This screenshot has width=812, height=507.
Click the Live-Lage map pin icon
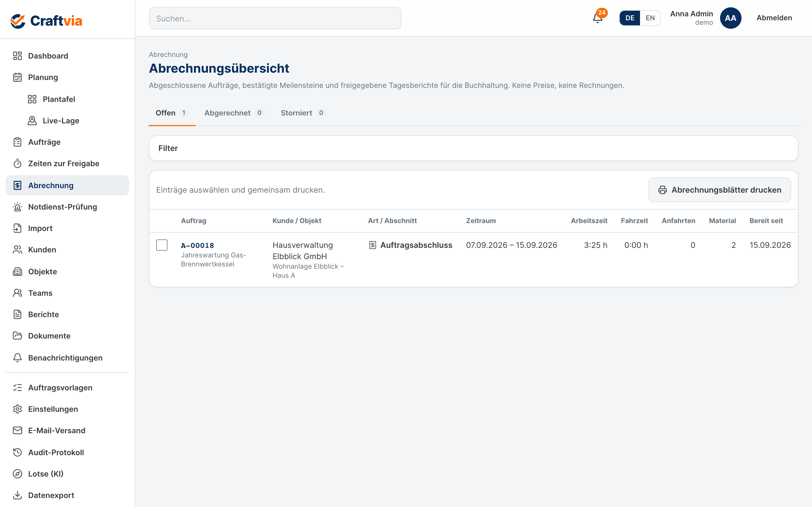pos(32,121)
